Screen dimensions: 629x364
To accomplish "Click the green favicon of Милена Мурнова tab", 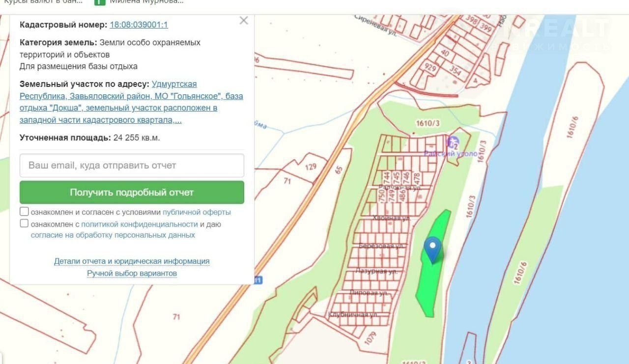I will (x=100, y=1).
